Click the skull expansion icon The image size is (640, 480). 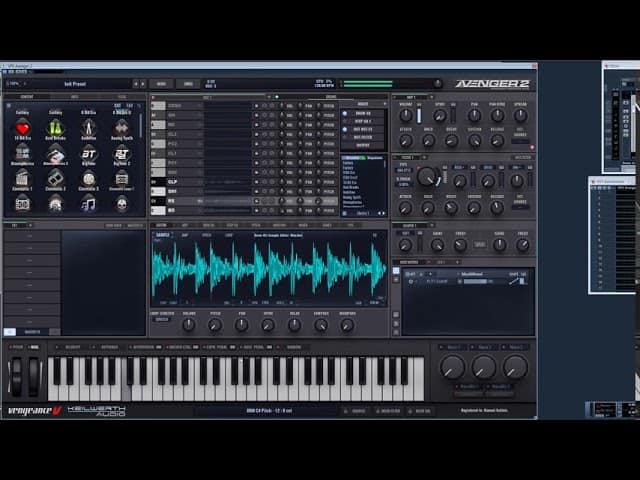(x=121, y=203)
